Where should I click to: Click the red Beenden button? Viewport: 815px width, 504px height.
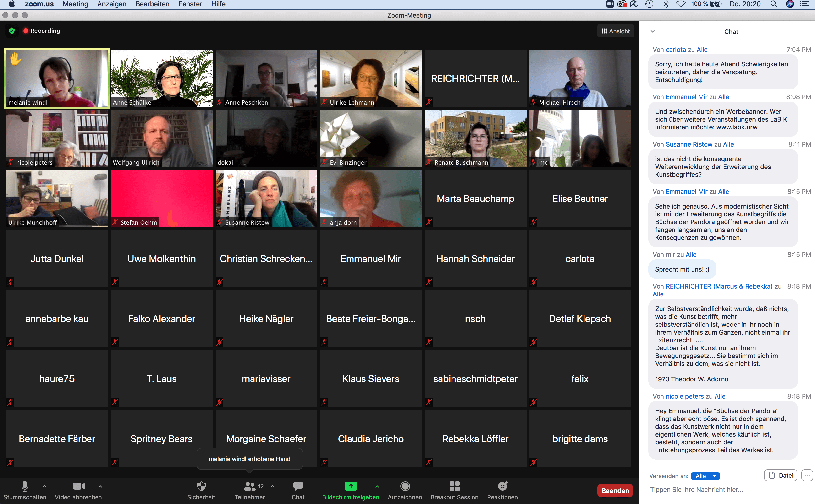coord(615,490)
